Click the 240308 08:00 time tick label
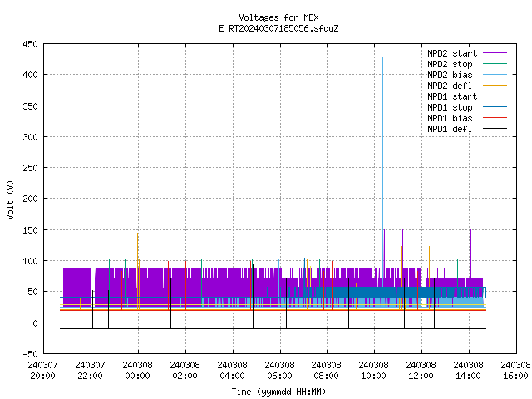This screenshot has height=399, width=532. 326,371
